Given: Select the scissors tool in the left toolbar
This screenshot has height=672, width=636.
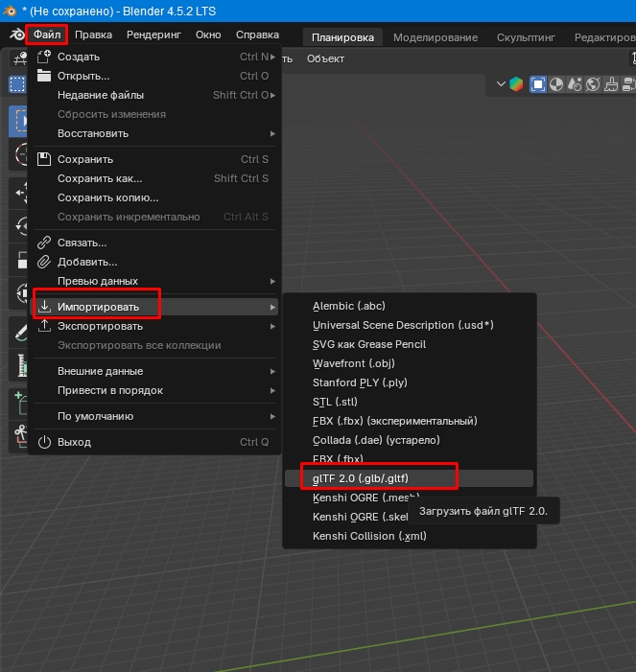Looking at the screenshot, I should click(19, 437).
